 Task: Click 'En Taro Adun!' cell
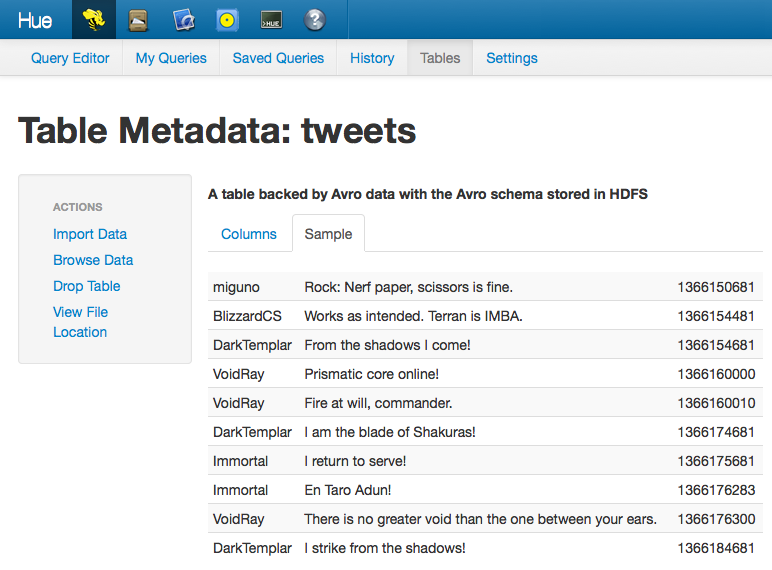(x=348, y=490)
